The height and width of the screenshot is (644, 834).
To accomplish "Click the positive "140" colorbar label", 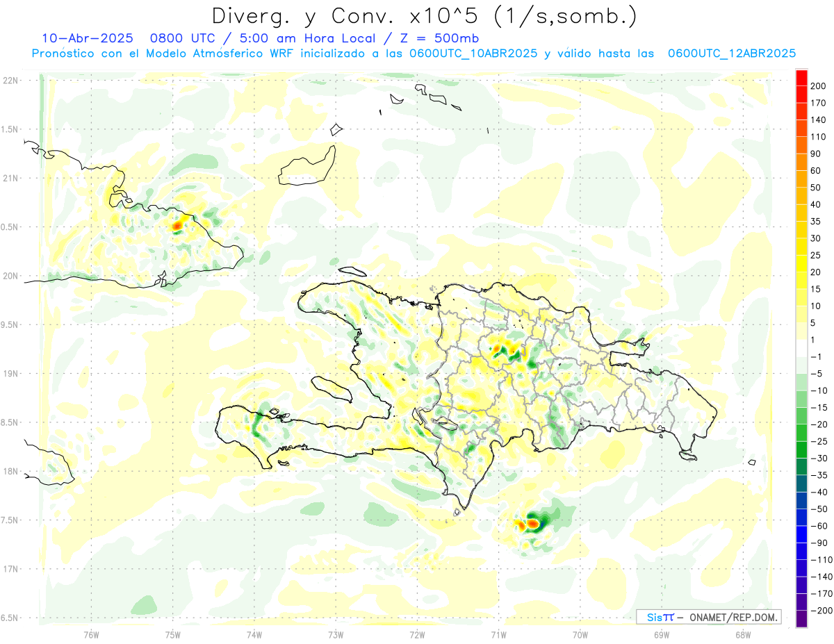I will (819, 119).
